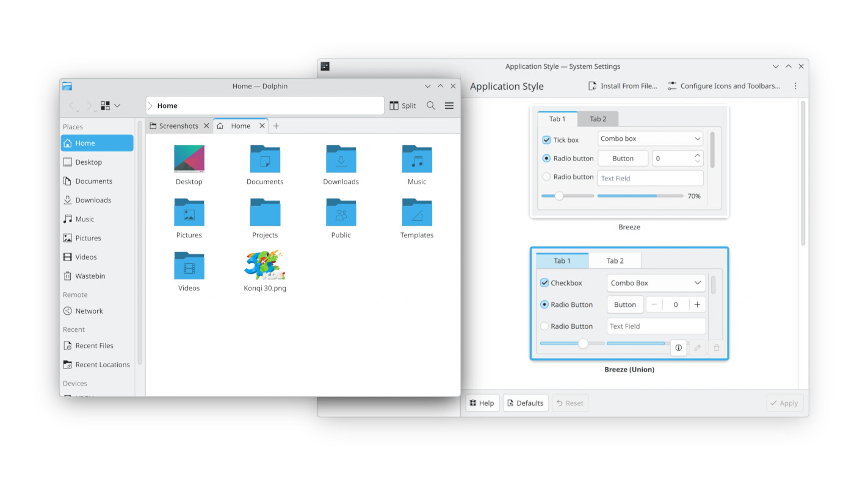Screen dimensions: 868x488
Task: Toggle the Tick box in the Breeze preview
Action: (x=546, y=140)
